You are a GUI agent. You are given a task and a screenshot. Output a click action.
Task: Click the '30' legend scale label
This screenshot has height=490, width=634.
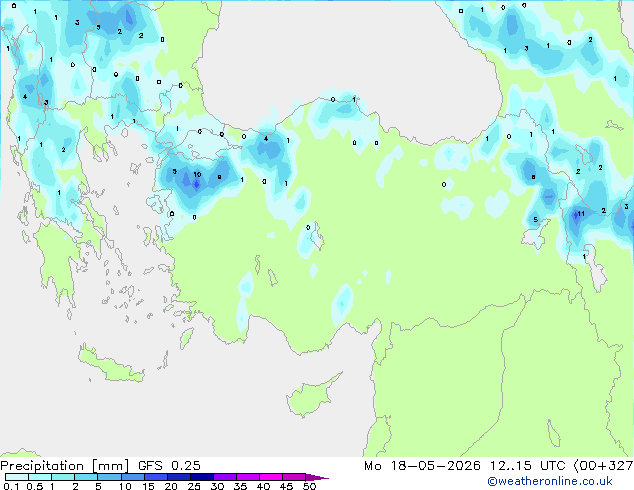pyautogui.click(x=217, y=486)
